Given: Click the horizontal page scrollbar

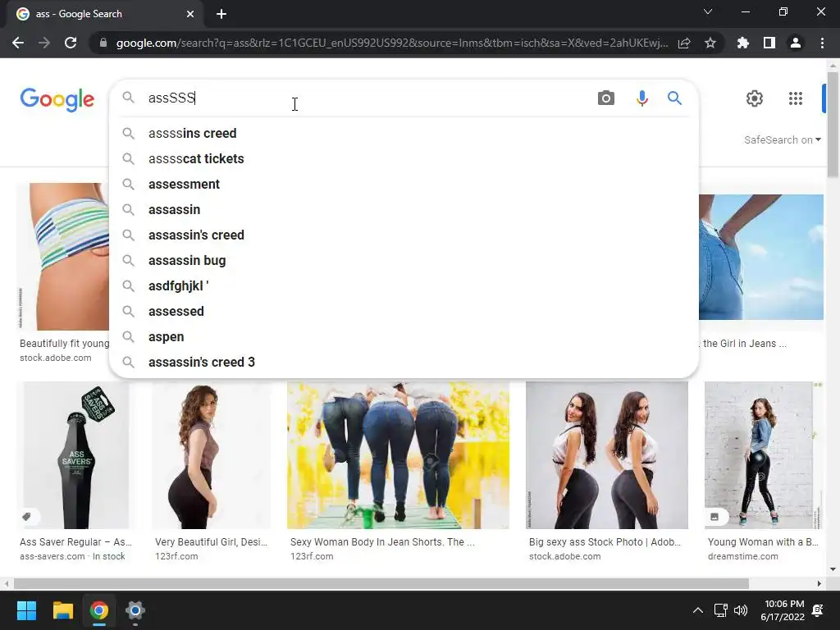Looking at the screenshot, I should pyautogui.click(x=381, y=583).
